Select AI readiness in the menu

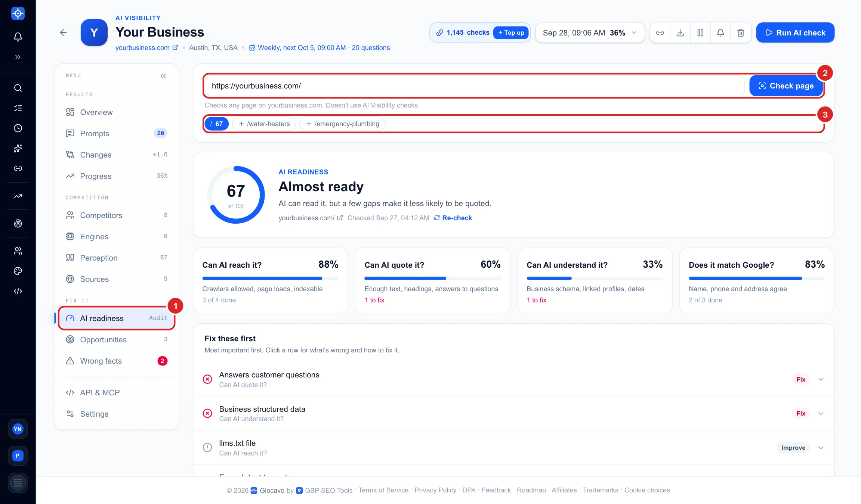pyautogui.click(x=117, y=318)
